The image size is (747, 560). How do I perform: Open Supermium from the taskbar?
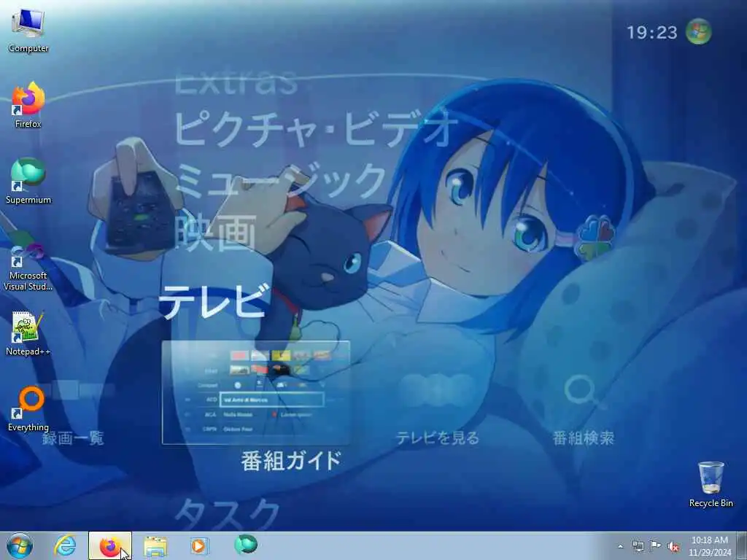pos(246,545)
